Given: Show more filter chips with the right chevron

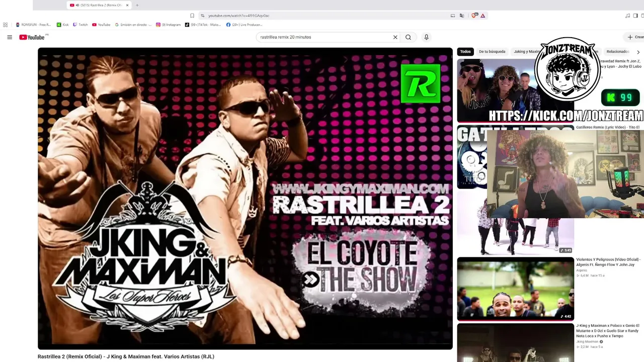Looking at the screenshot, I should [638, 52].
